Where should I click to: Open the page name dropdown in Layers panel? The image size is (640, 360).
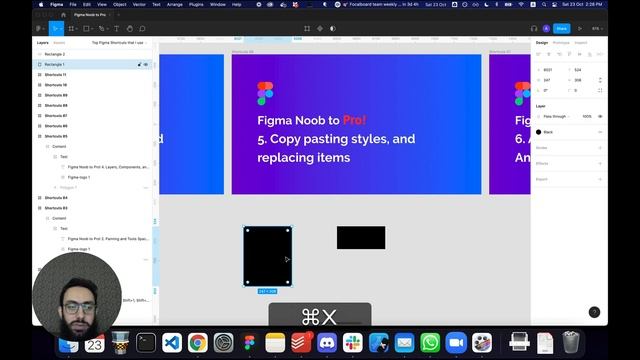pyautogui.click(x=119, y=42)
